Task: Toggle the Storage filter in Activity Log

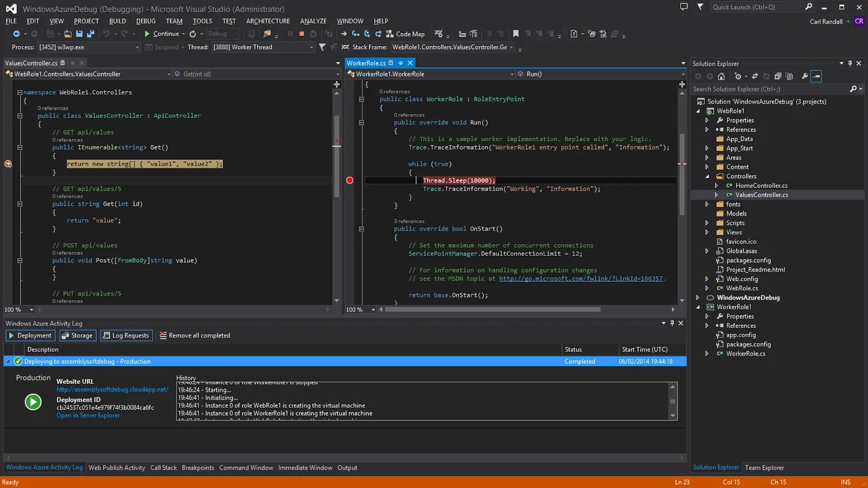Action: [x=77, y=335]
